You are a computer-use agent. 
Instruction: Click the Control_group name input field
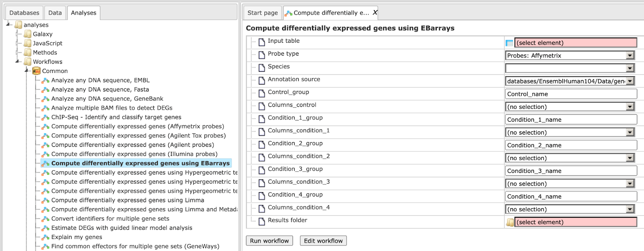click(x=571, y=94)
